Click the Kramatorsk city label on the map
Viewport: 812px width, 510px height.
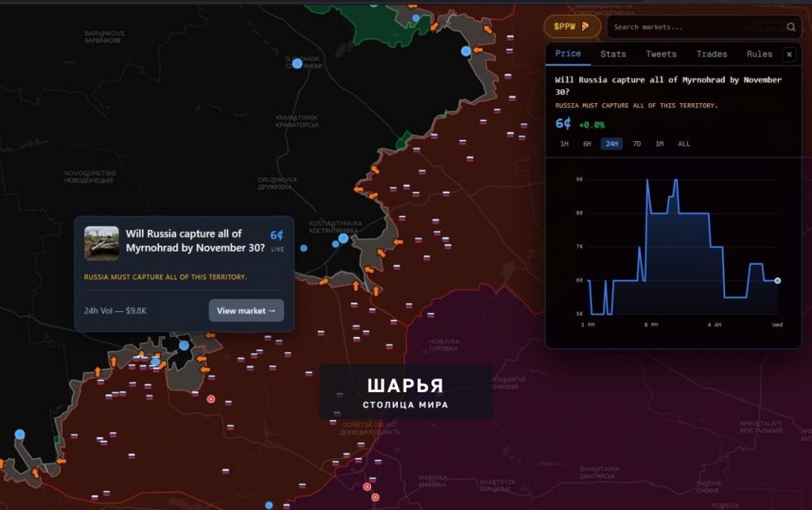296,121
